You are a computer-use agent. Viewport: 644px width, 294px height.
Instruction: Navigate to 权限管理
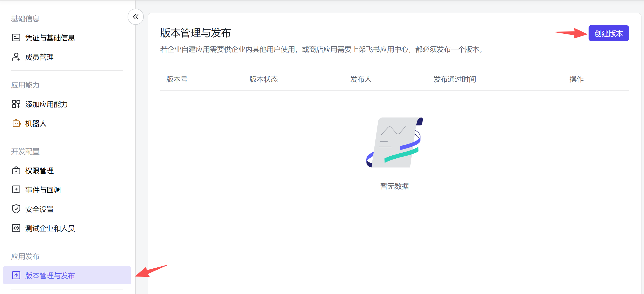tap(39, 171)
